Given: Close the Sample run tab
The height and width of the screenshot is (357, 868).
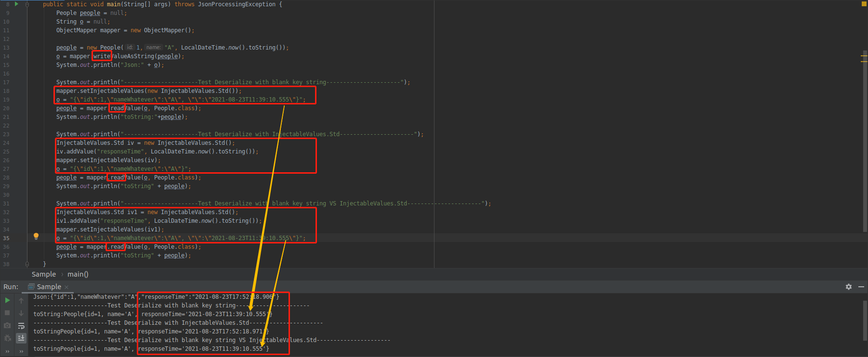Looking at the screenshot, I should point(66,287).
